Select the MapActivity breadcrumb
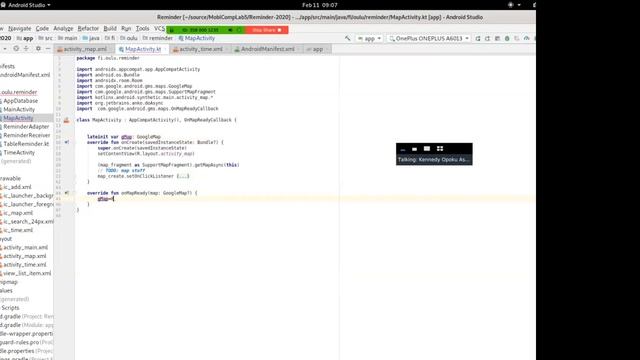The width and height of the screenshot is (640, 360). 197,38
